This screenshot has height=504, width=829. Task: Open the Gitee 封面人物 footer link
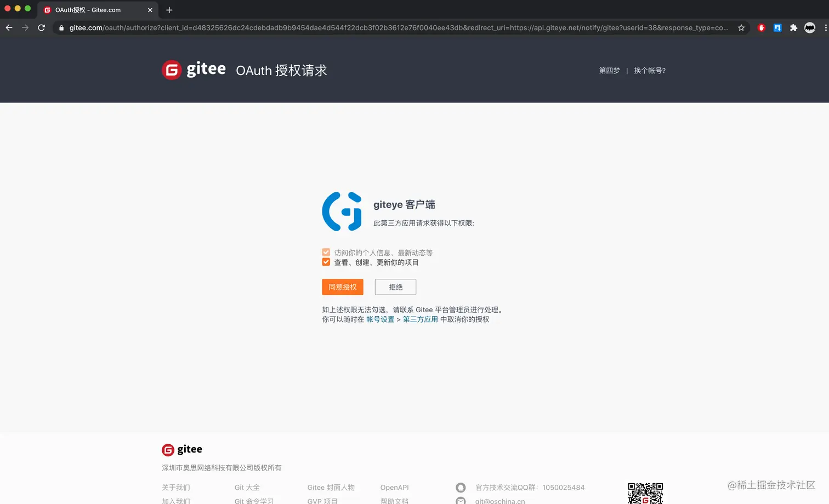331,488
